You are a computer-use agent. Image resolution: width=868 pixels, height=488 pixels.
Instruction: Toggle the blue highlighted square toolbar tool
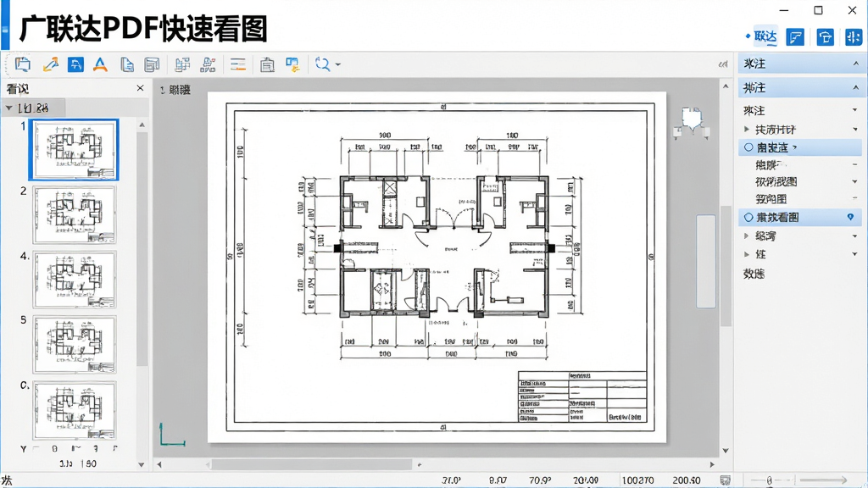coord(75,64)
